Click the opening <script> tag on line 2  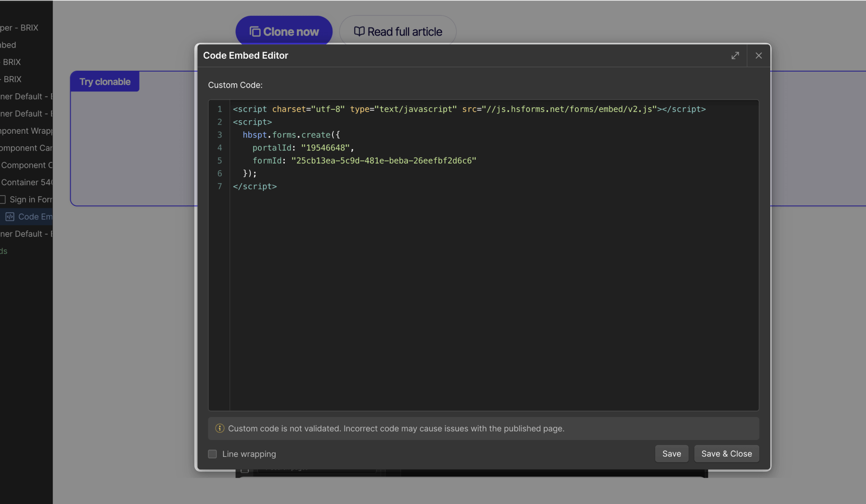tap(253, 122)
